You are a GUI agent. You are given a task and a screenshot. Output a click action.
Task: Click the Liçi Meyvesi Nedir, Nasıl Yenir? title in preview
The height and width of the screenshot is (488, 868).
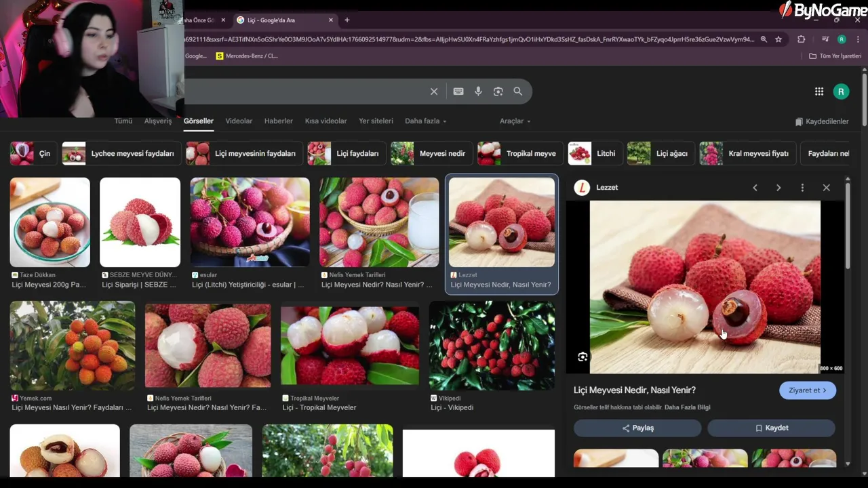click(635, 390)
